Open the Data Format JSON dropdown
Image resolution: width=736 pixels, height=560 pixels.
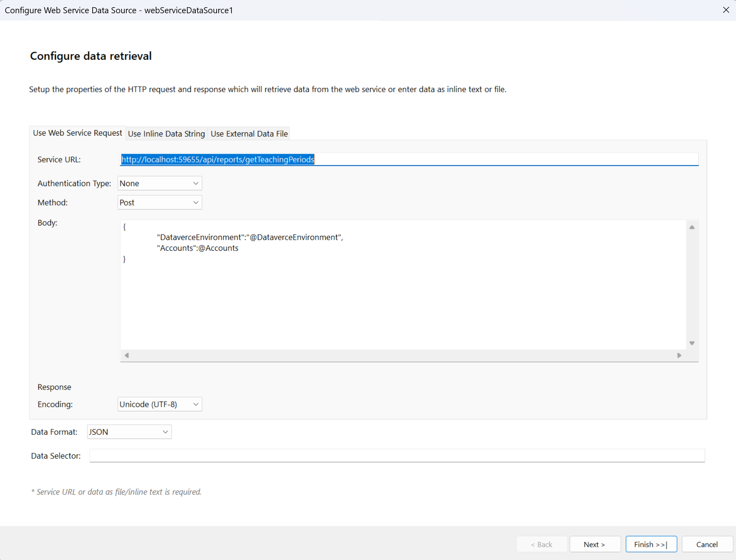pyautogui.click(x=129, y=432)
